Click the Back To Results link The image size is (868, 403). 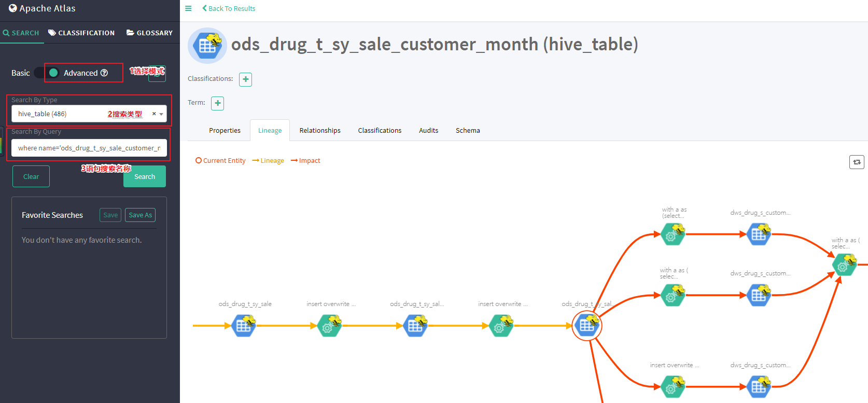[x=229, y=8]
